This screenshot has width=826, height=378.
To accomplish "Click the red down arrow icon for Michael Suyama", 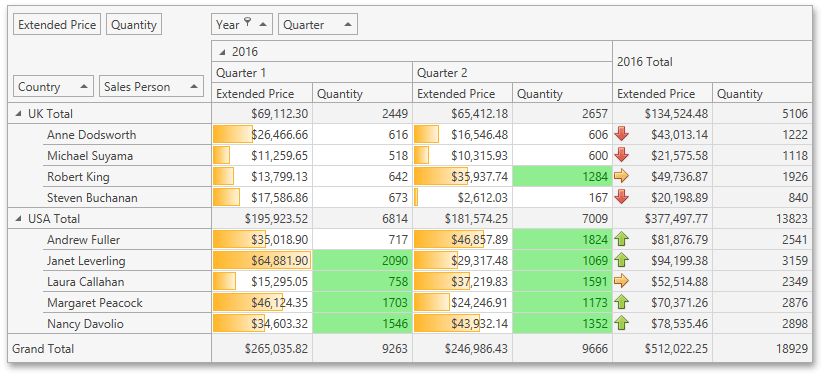I will [622, 155].
